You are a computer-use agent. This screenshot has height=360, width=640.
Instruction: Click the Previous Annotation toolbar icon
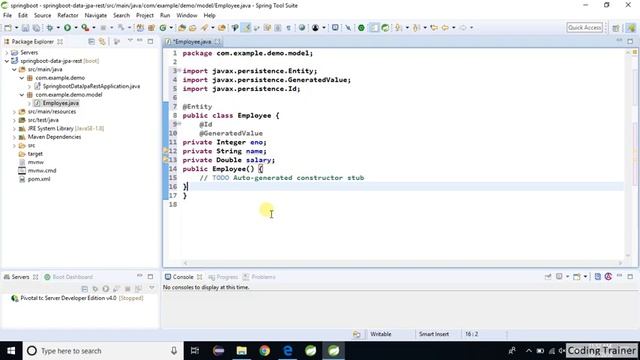tap(416, 28)
